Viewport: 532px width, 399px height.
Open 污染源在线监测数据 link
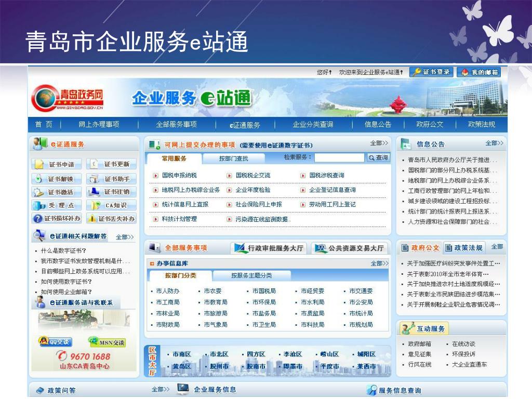point(263,219)
